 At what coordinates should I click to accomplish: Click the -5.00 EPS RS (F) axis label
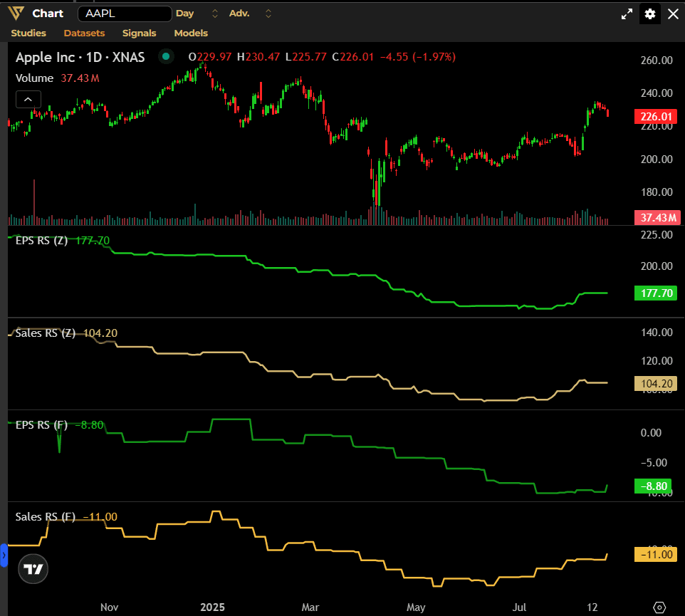[x=654, y=463]
